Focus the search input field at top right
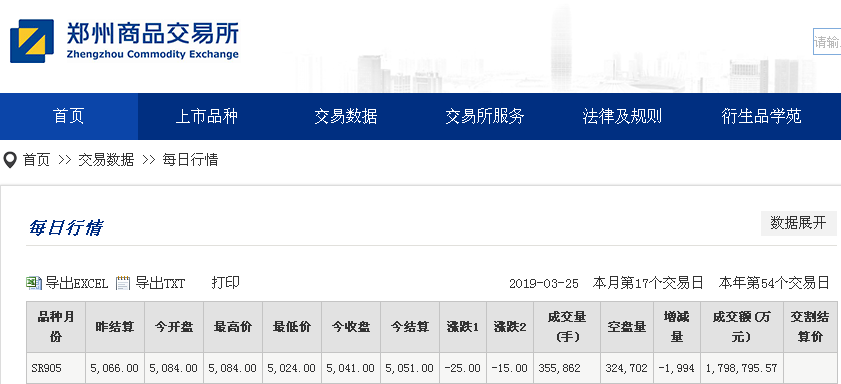The height and width of the screenshot is (384, 841). pos(827,42)
